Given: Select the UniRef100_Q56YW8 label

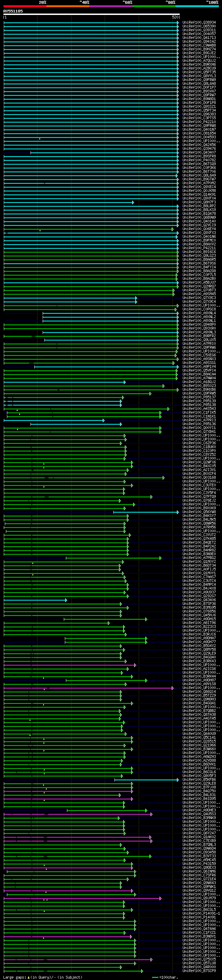Looking at the screenshot, I should (x=199, y=512).
